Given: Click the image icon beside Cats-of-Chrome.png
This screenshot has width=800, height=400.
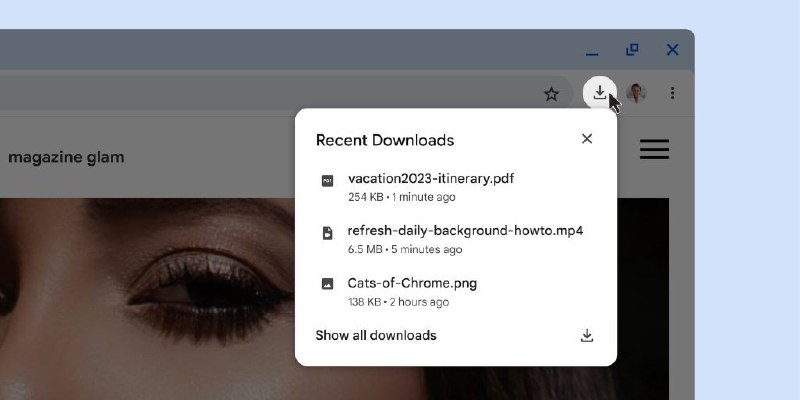Looking at the screenshot, I should (327, 284).
